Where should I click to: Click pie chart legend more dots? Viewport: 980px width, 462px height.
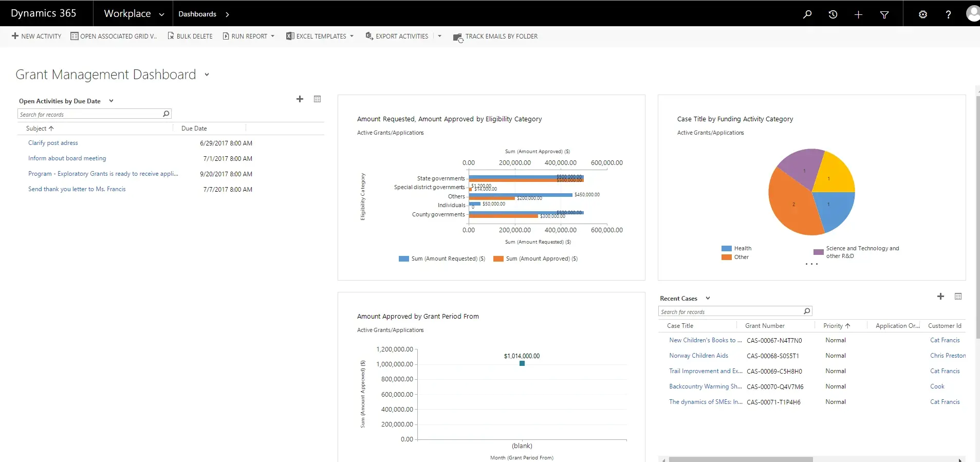811,264
